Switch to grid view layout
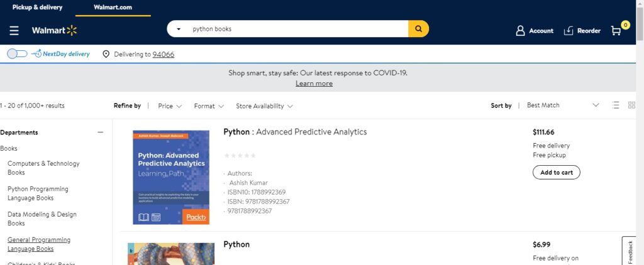The height and width of the screenshot is (265, 644). point(632,105)
